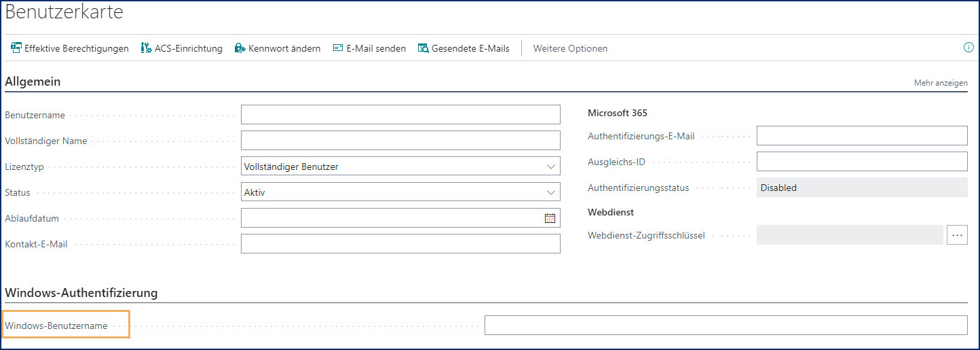Collapse the Windows-Authentifizierung section header
This screenshot has width=980, height=350.
coord(81,293)
